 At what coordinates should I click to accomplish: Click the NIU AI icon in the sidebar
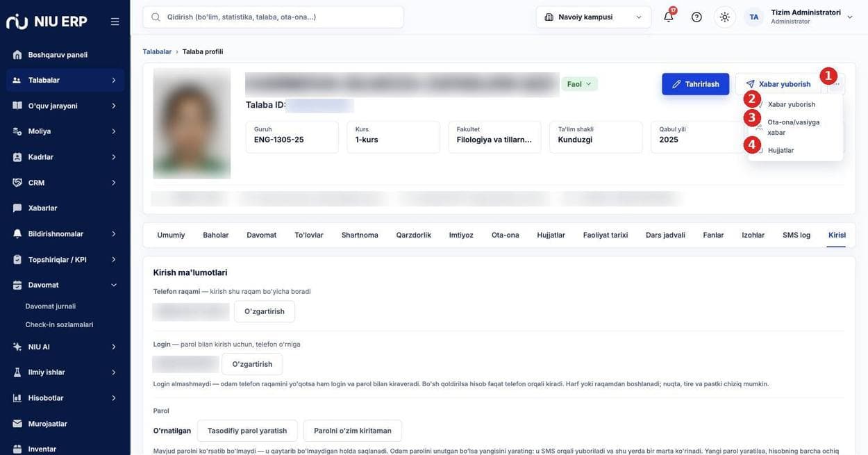(x=17, y=347)
